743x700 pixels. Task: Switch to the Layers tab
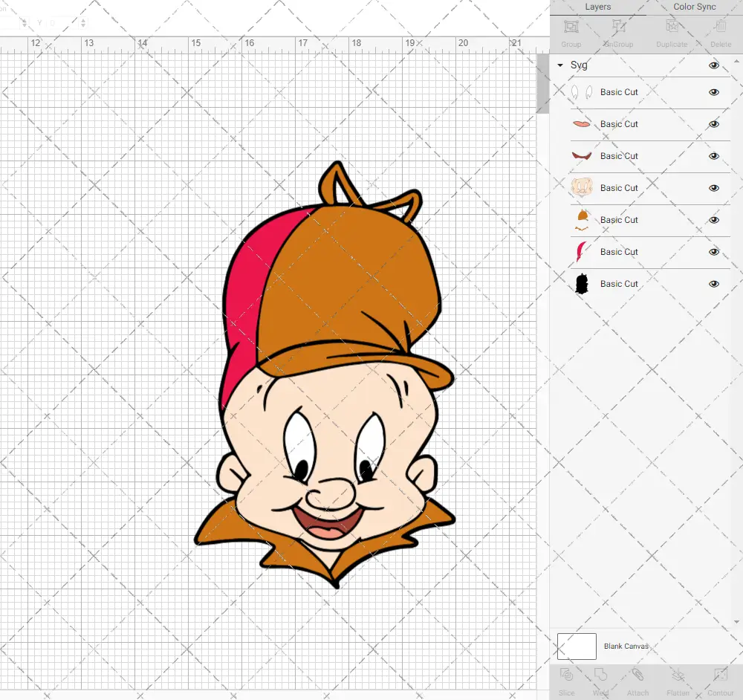click(597, 7)
